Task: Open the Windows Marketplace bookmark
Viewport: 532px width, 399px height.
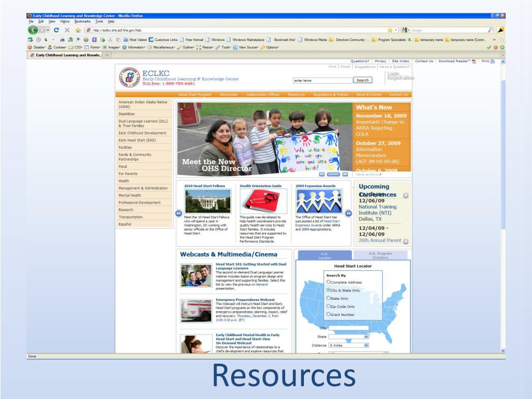Action: (x=245, y=39)
